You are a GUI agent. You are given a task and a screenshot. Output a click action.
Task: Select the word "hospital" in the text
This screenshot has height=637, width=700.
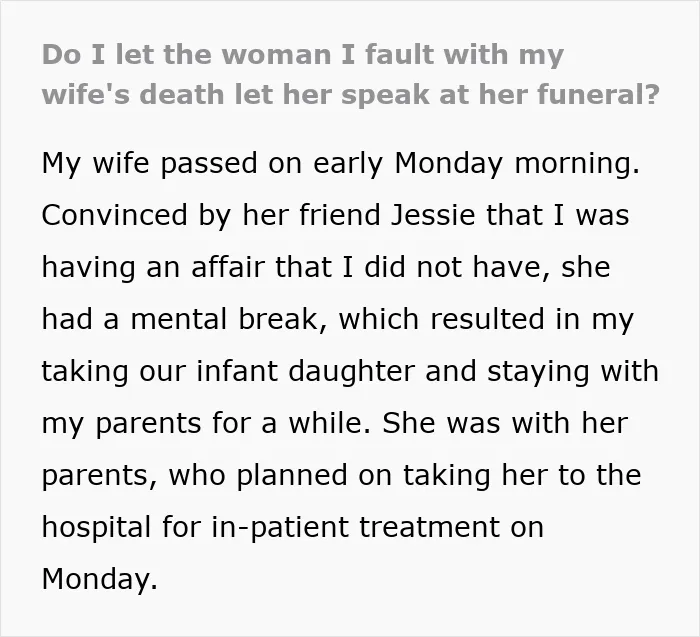pos(96,527)
